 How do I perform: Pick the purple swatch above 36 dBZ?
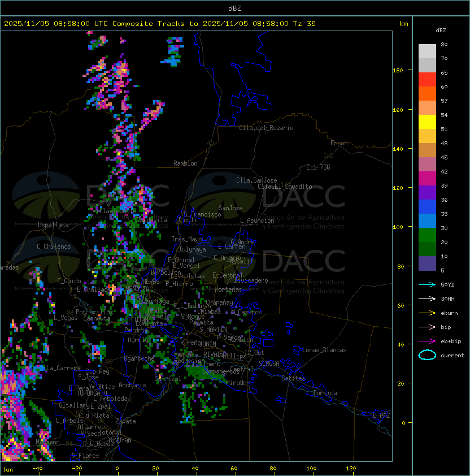click(427, 192)
